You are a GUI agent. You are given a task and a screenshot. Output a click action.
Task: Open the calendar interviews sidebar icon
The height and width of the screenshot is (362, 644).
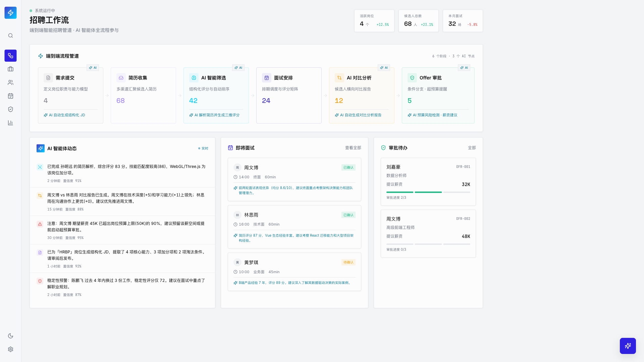click(x=10, y=96)
